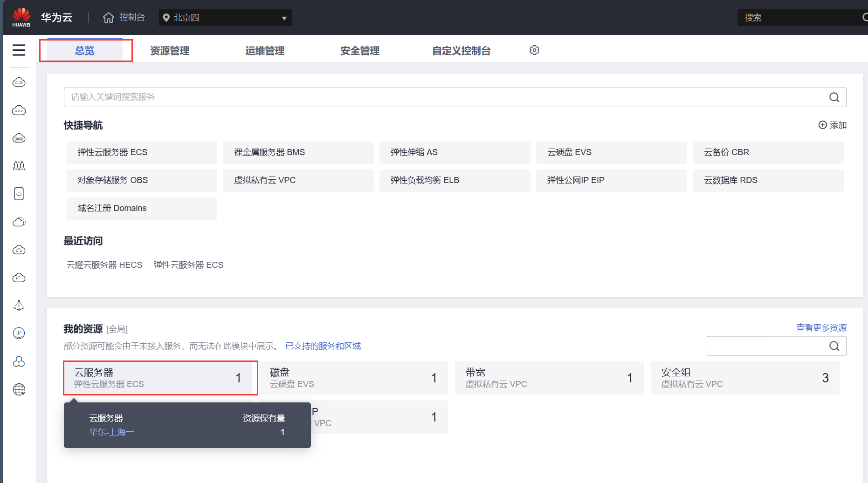Open 虚拟私有云 VPC shortcut
The height and width of the screenshot is (483, 868).
(298, 180)
